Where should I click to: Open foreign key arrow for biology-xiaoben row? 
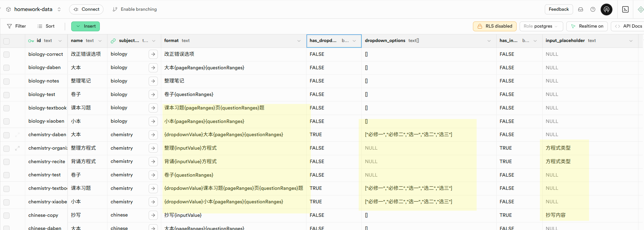point(153,121)
